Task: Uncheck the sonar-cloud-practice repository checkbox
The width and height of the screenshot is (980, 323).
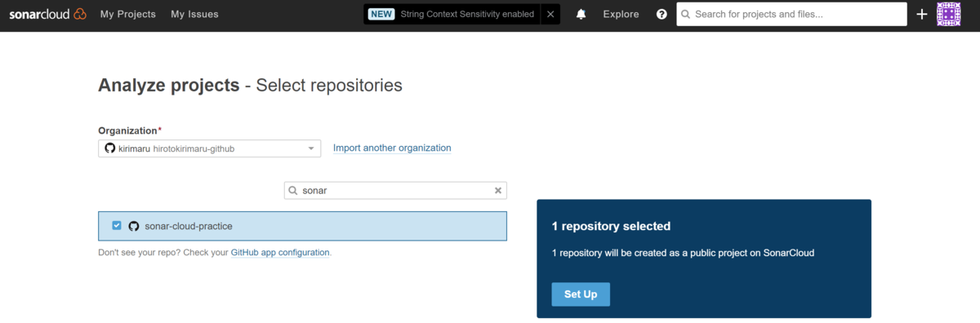Action: tap(117, 226)
